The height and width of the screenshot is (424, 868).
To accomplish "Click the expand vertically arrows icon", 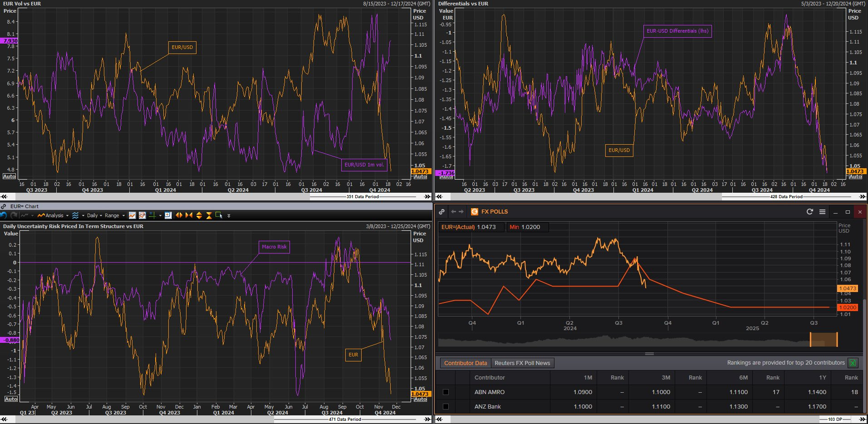I will tap(199, 215).
